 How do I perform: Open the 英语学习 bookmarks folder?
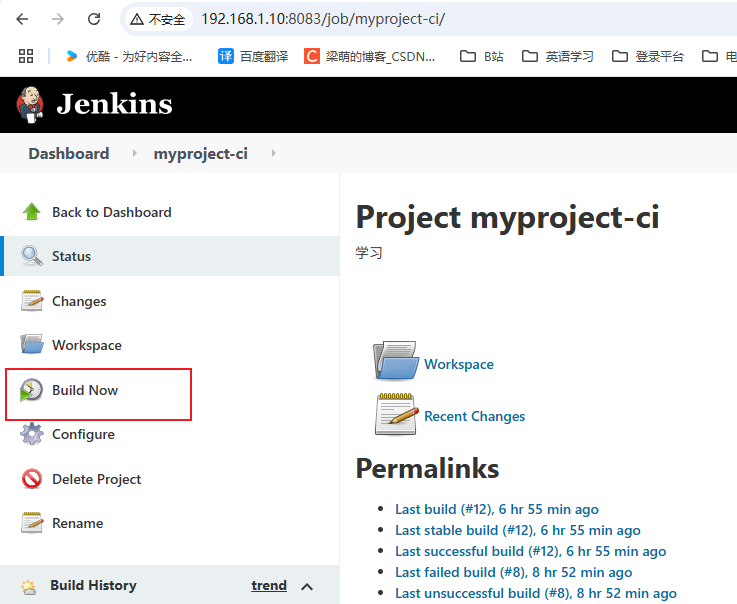tap(557, 56)
